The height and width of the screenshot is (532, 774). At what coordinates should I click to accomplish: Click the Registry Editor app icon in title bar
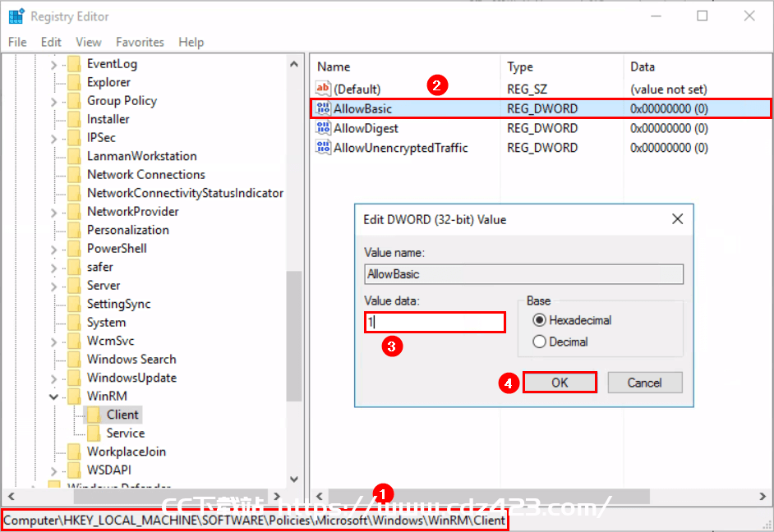[x=16, y=16]
